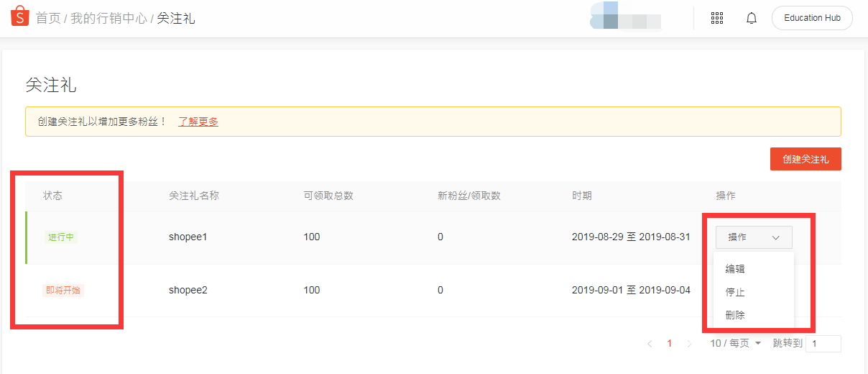
Task: Focus the 跳转到 page input field
Action: click(823, 344)
